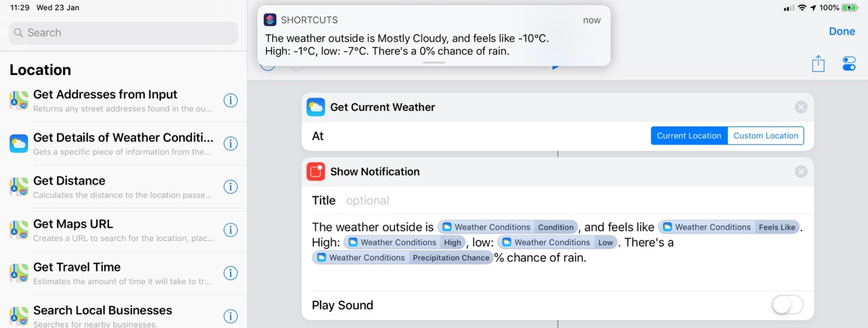Tap the Shortcuts icon in the notification banner
Image resolution: width=868 pixels, height=328 pixels.
tap(271, 19)
